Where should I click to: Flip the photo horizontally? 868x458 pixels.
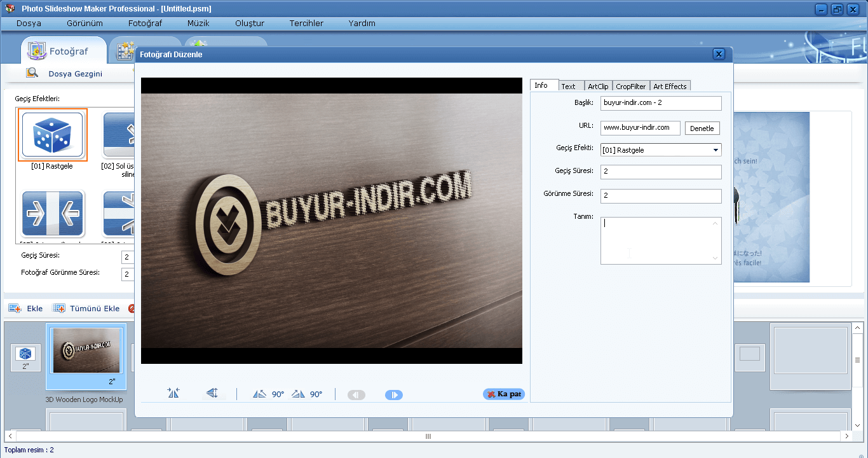[173, 394]
